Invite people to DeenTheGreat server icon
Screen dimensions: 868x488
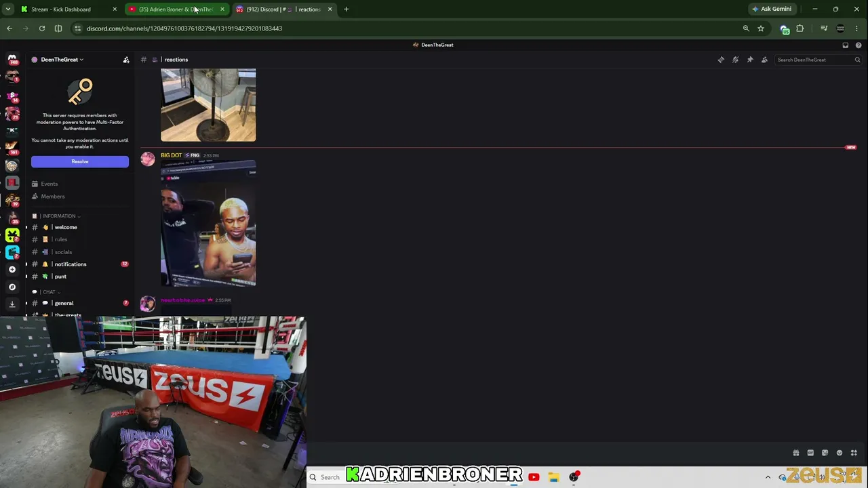coord(126,60)
